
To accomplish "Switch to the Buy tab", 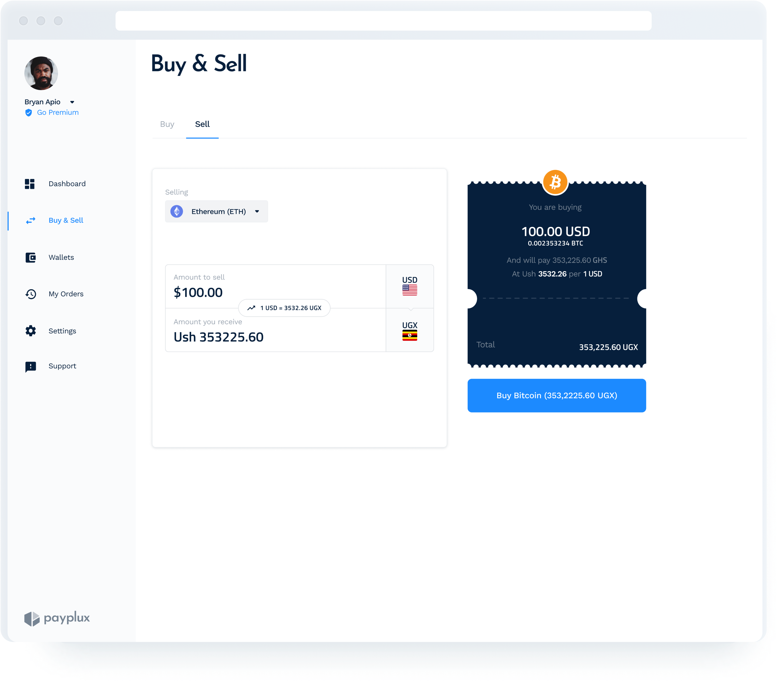I will (x=167, y=124).
